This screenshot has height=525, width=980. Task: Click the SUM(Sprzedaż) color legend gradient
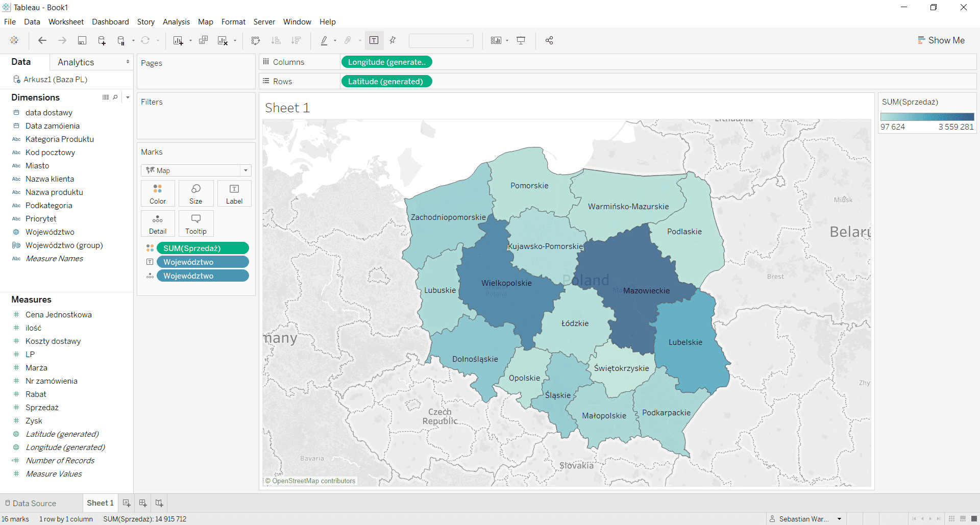point(927,117)
